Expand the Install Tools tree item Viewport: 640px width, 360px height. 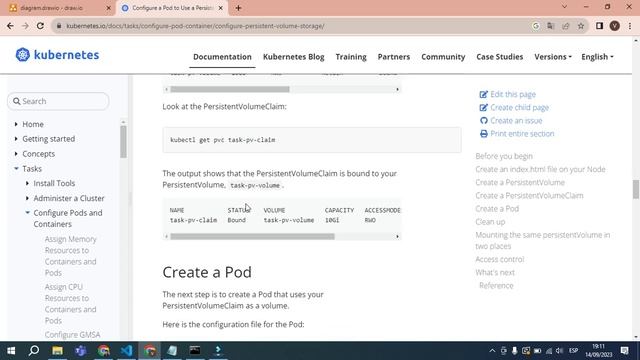click(x=27, y=183)
